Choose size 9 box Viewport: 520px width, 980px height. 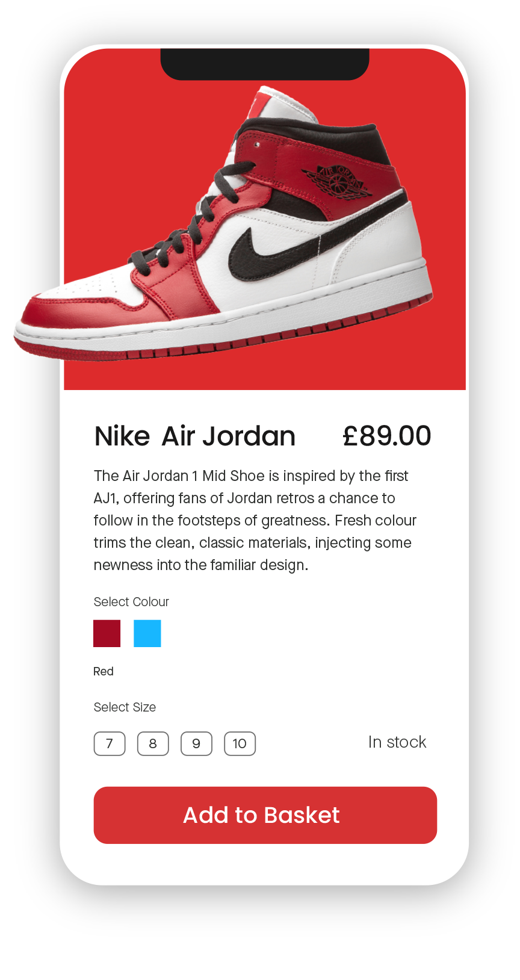click(196, 743)
